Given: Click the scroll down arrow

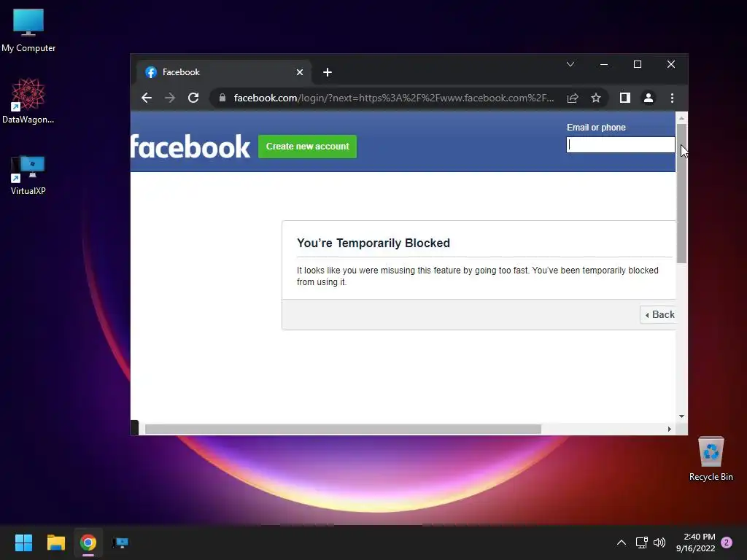Looking at the screenshot, I should (682, 416).
